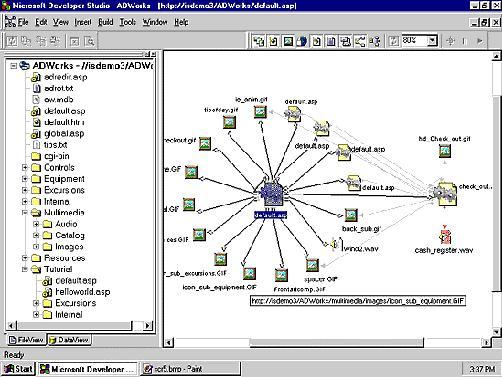This screenshot has width=502, height=377.
Task: Open the zoom percentage dropdown arrow
Action: pyautogui.click(x=432, y=41)
